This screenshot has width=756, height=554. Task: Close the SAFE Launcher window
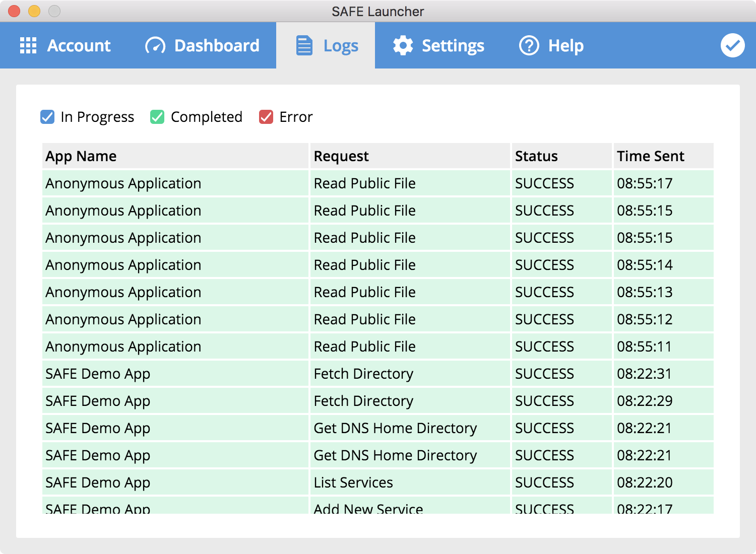[x=14, y=11]
